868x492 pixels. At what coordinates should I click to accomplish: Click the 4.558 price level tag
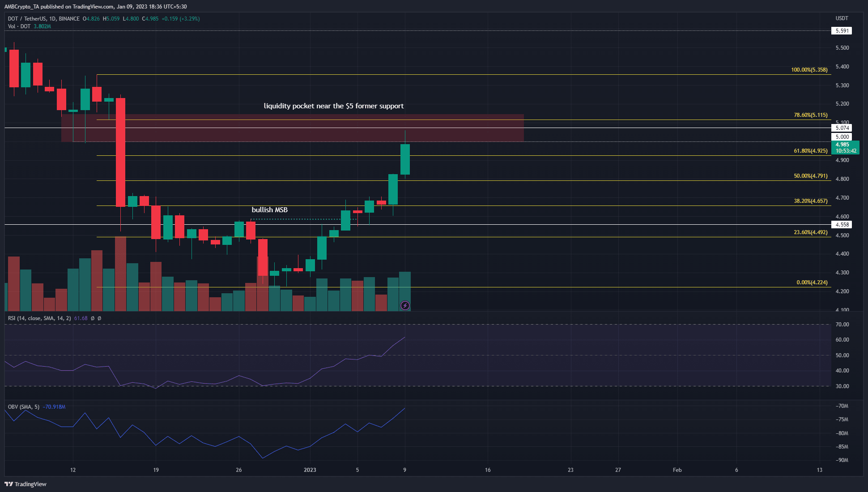tap(842, 225)
